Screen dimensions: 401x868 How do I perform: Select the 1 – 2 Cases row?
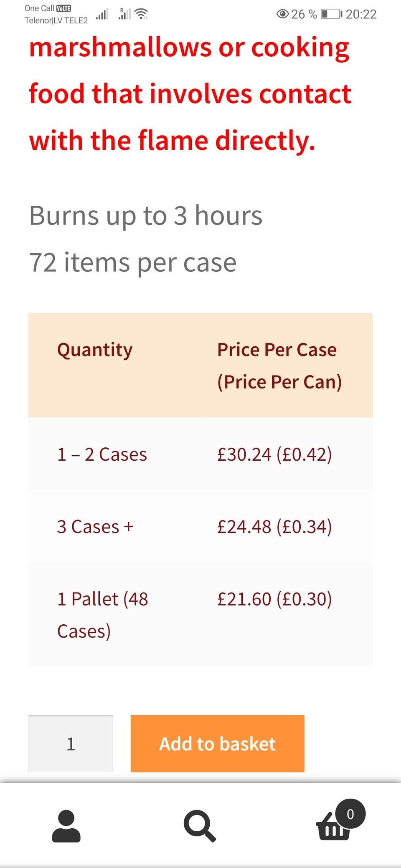click(x=102, y=454)
